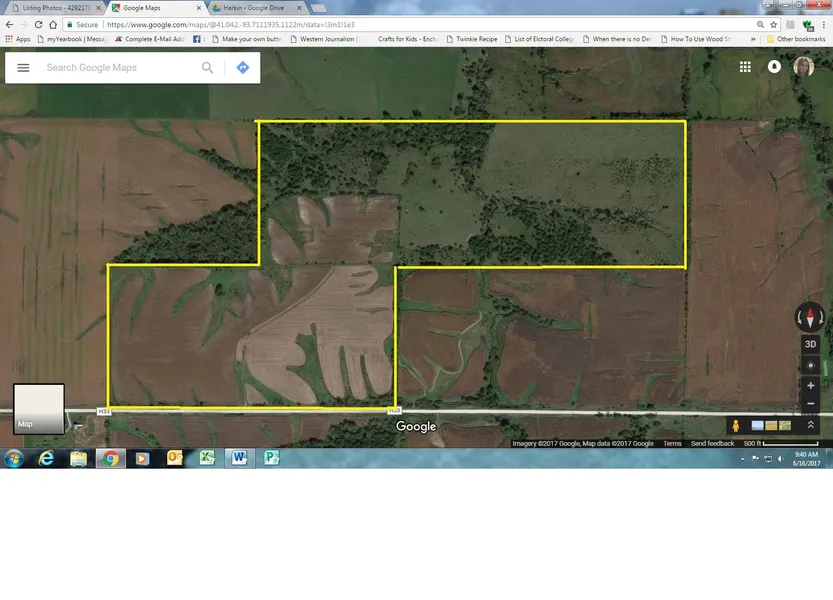
Task: Show your location on the map
Action: coord(810,365)
